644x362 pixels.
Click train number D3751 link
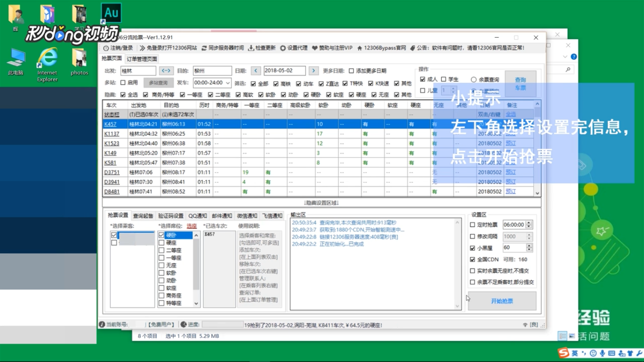(112, 173)
